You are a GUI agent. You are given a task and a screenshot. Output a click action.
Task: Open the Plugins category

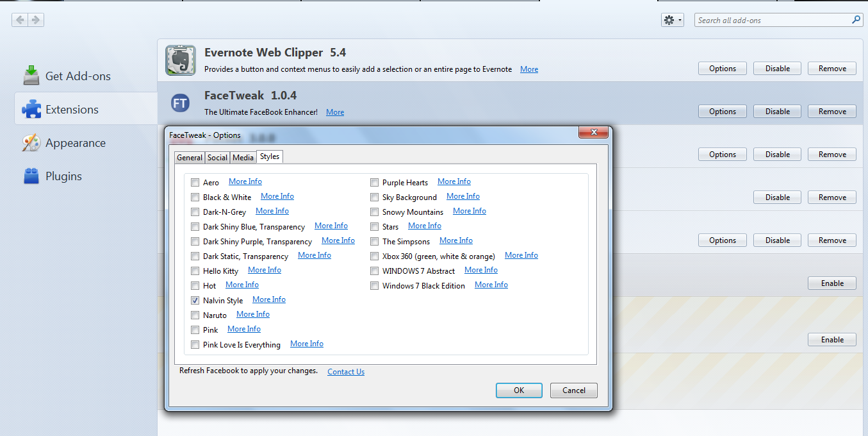tap(63, 176)
